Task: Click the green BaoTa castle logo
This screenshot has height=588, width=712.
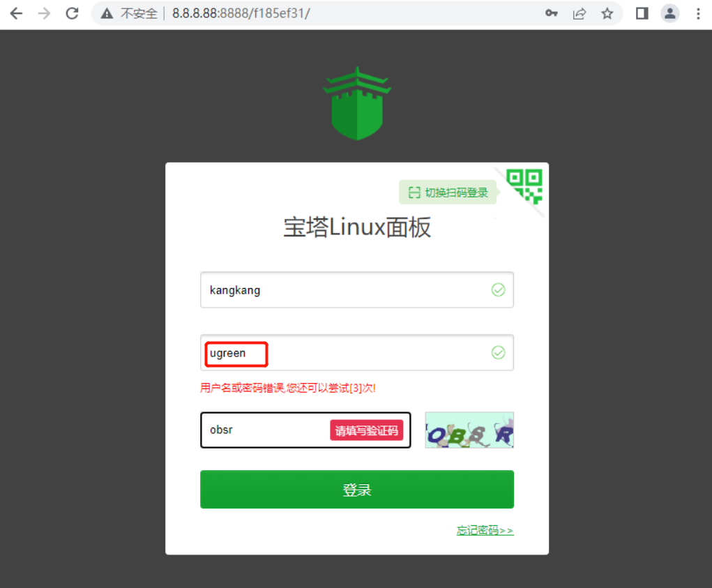Action: point(357,103)
